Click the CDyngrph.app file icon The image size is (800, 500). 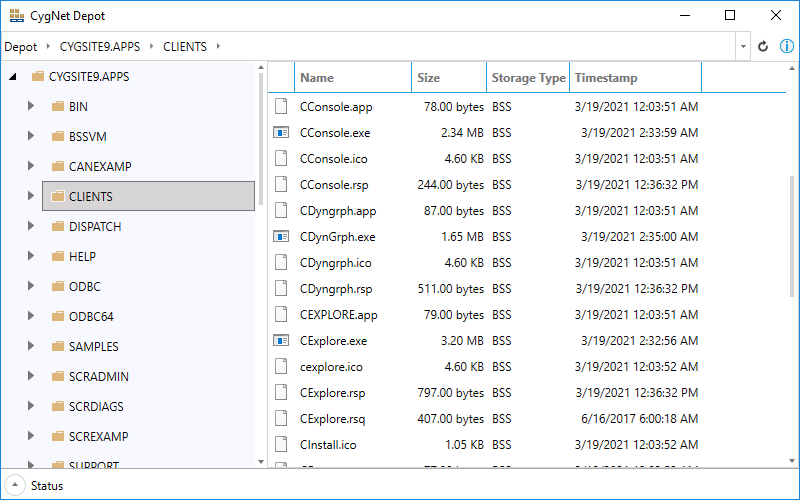[x=281, y=211]
